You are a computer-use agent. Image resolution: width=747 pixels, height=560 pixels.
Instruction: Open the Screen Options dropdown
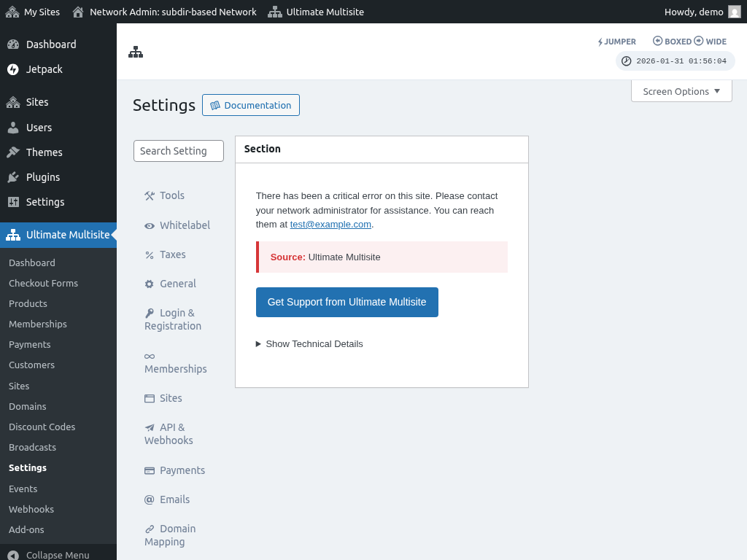681,91
